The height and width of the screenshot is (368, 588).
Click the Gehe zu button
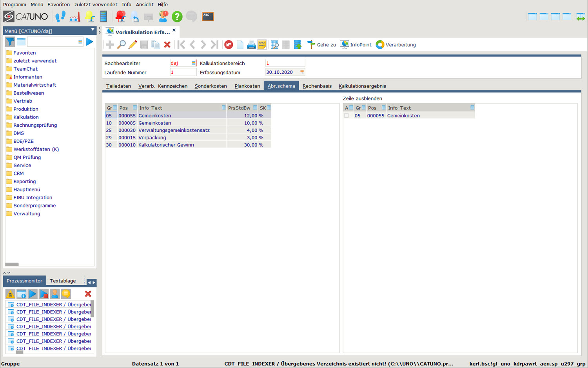tap(322, 45)
